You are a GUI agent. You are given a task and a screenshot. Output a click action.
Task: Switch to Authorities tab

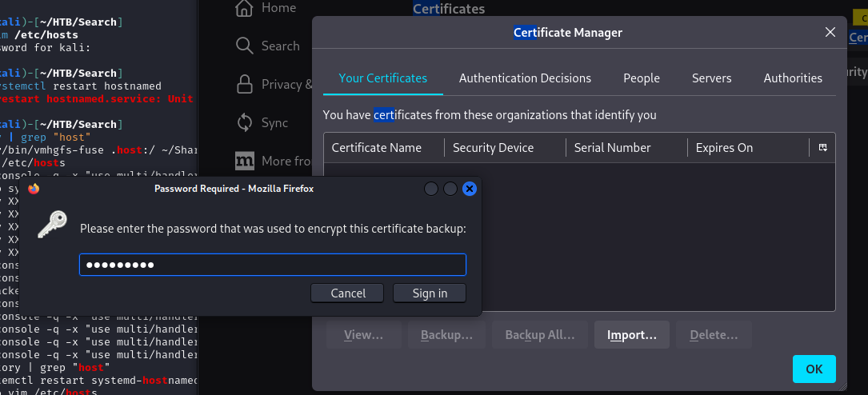point(793,78)
